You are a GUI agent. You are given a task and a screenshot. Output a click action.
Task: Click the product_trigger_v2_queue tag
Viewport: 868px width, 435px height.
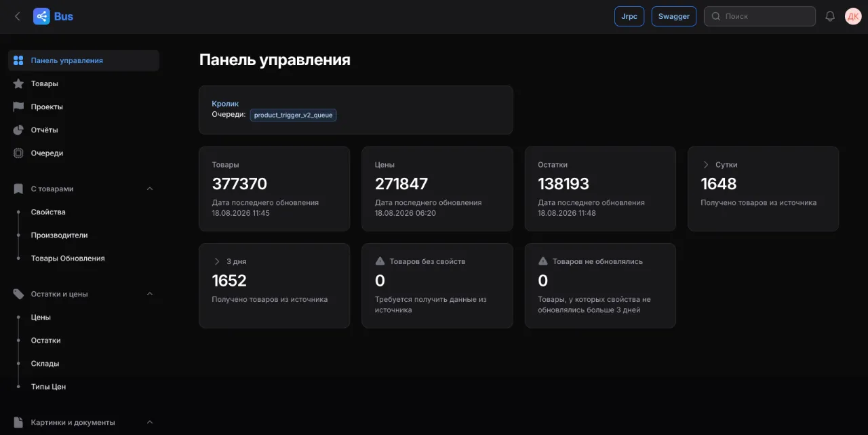(x=294, y=115)
